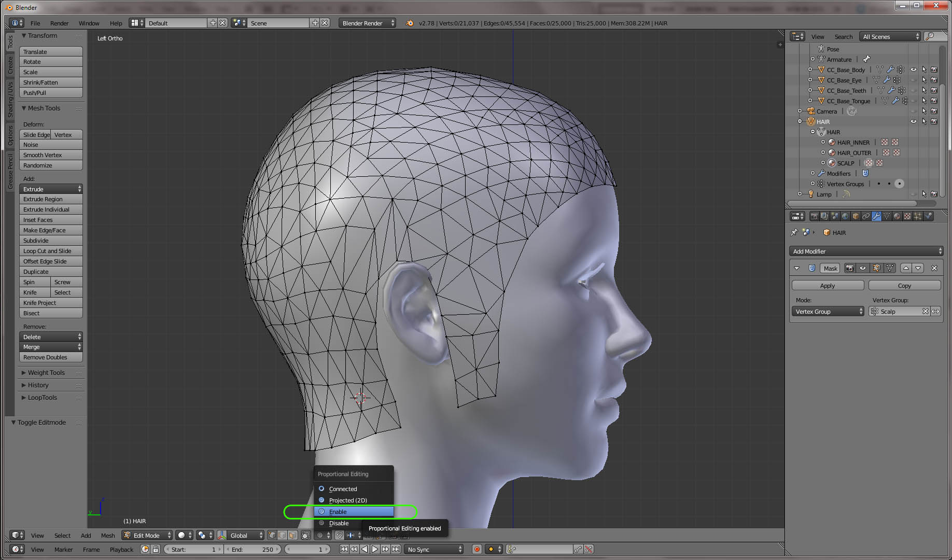Screen dimensions: 952x560
Task: Click the SCALP material sphere icon
Action: (832, 163)
